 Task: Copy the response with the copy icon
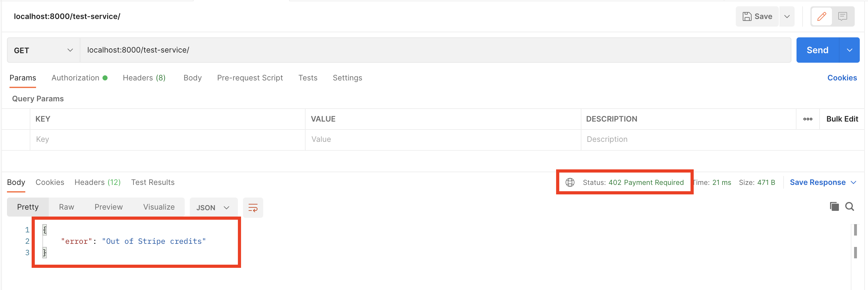click(834, 207)
